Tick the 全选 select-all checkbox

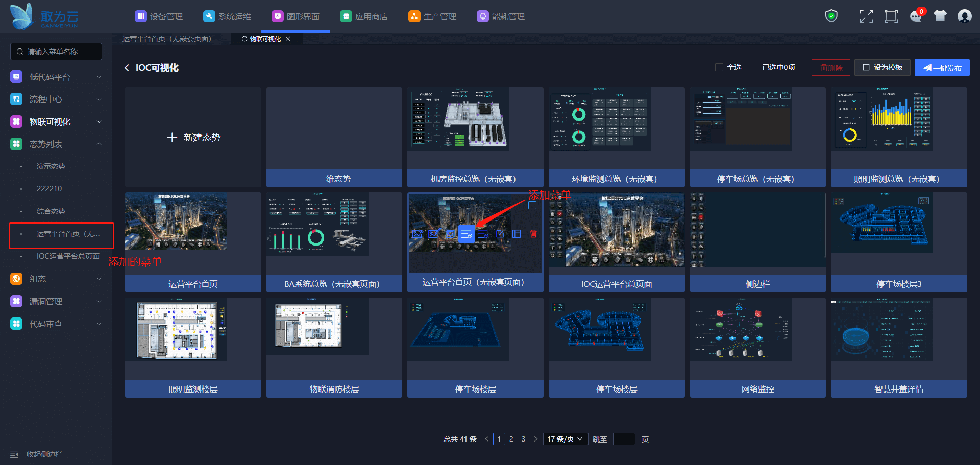click(719, 67)
